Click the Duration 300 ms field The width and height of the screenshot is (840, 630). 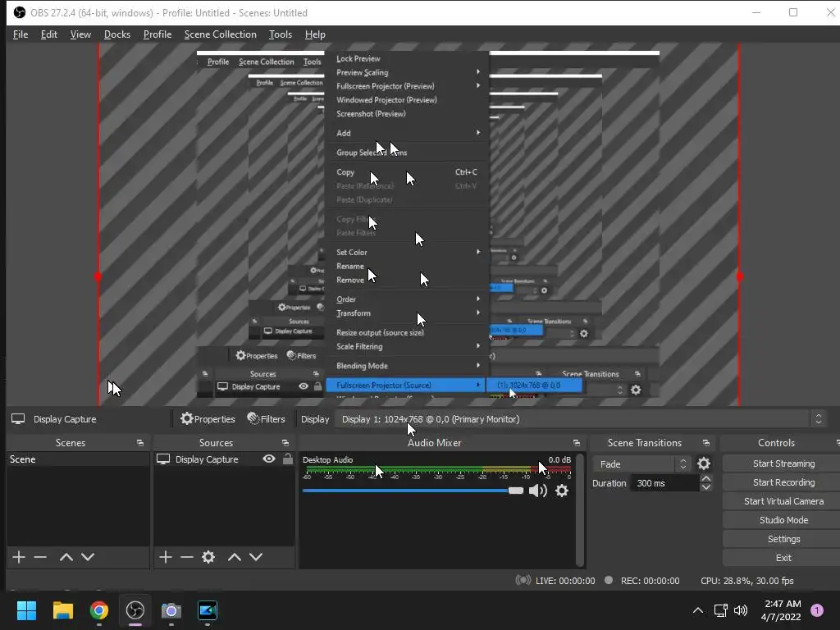coord(666,482)
